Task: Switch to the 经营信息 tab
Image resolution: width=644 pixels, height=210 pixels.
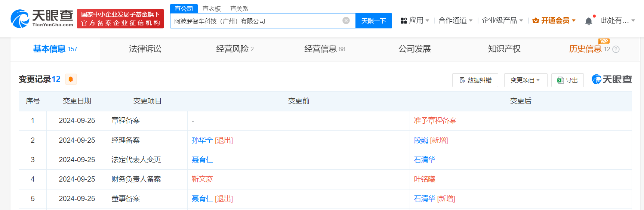Action: point(324,49)
